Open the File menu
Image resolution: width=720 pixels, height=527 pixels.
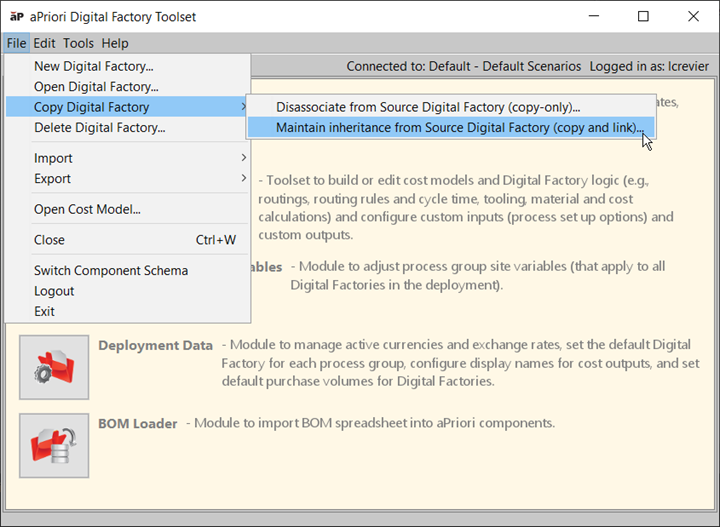(16, 43)
